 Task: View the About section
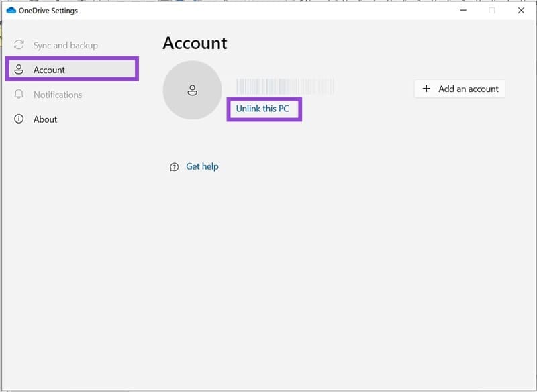[44, 119]
